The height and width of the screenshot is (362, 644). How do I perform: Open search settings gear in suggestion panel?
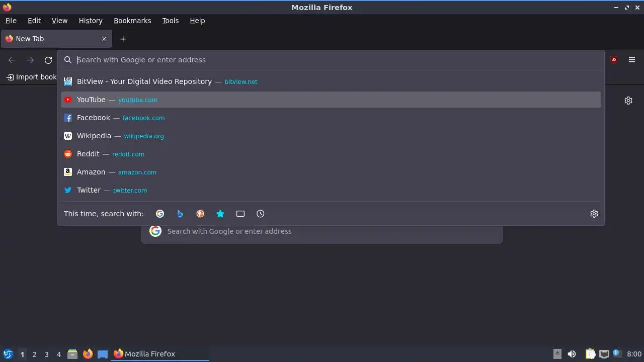(594, 214)
